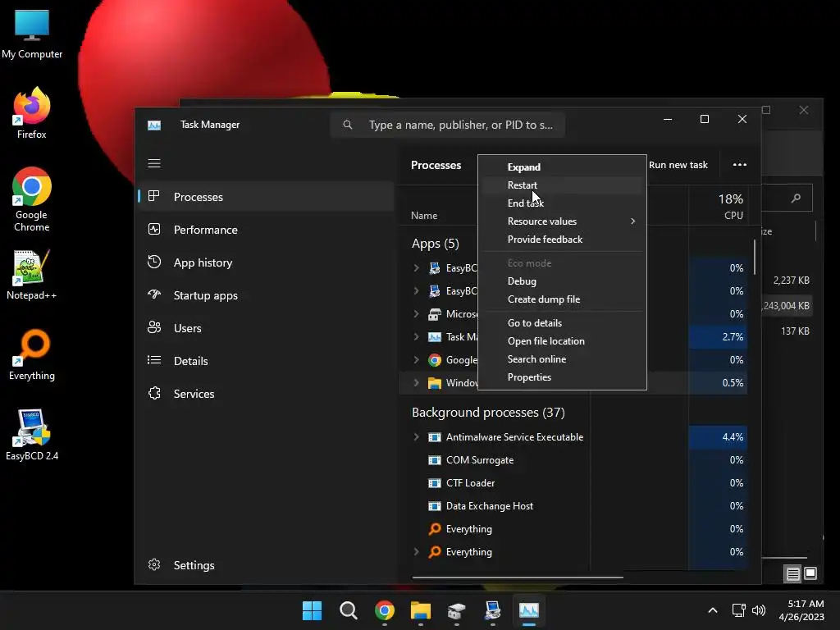
Task: Open Firefox desktop shortcut
Action: pyautogui.click(x=32, y=113)
